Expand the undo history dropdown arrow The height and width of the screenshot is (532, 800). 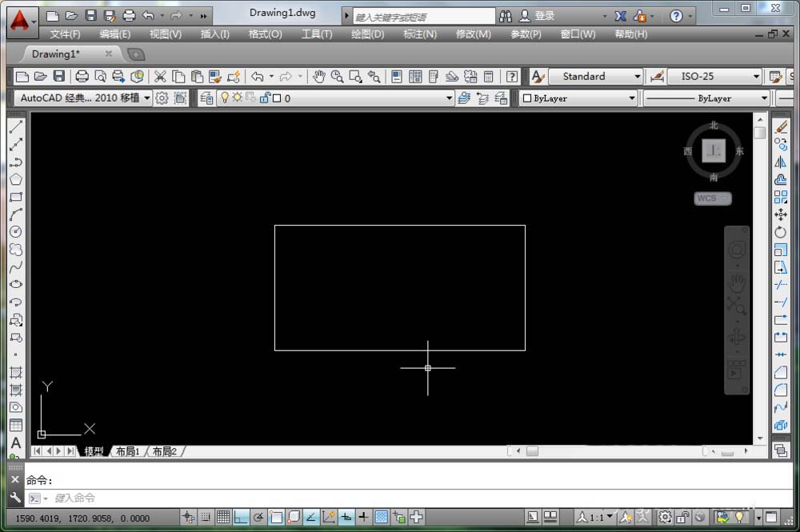(x=271, y=77)
